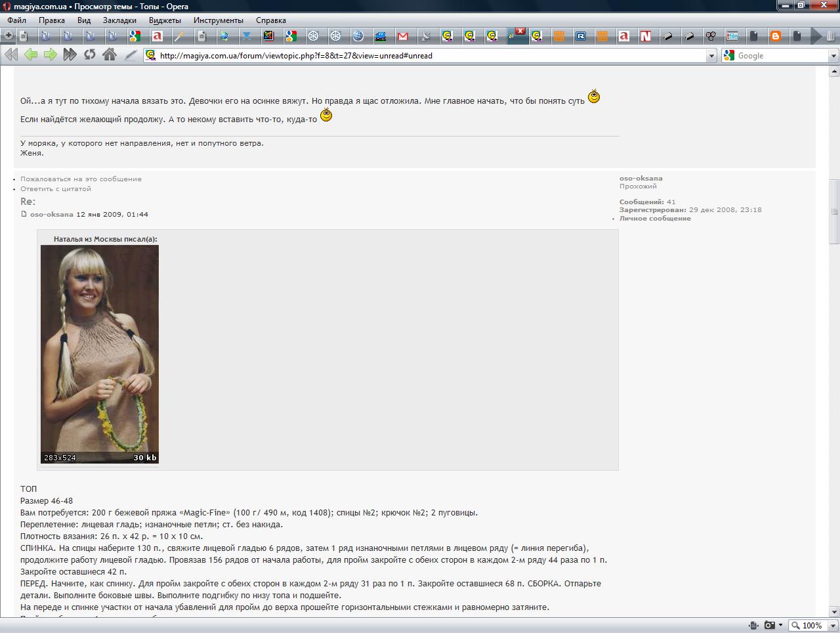The height and width of the screenshot is (633, 840).
Task: Switch to the orange Blogger tab
Action: click(775, 36)
